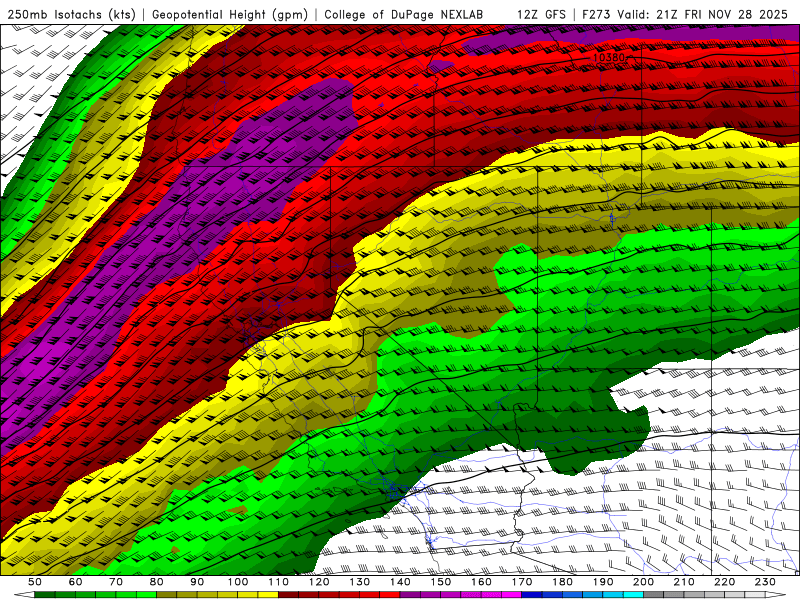
Task: Click the darkest green swatch in the color bar
Action: [45, 595]
